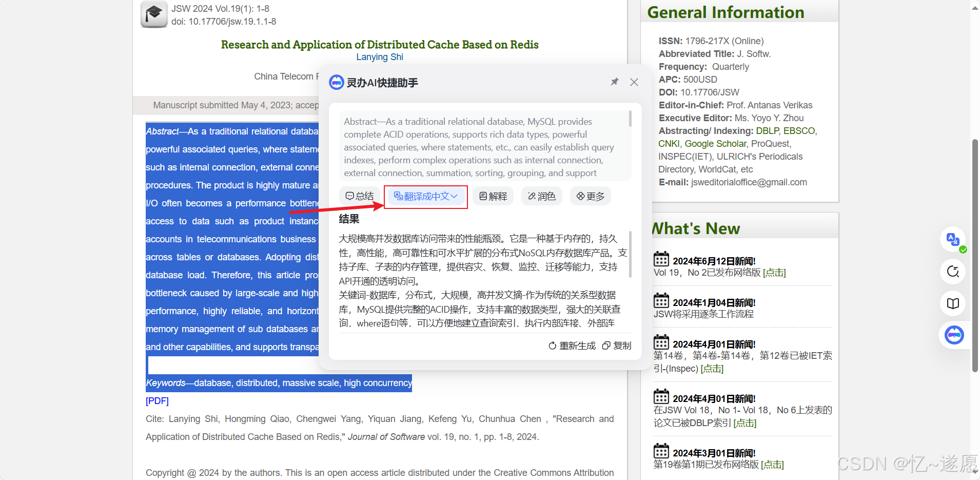
Task: Click the 解释 explain button
Action: click(493, 196)
